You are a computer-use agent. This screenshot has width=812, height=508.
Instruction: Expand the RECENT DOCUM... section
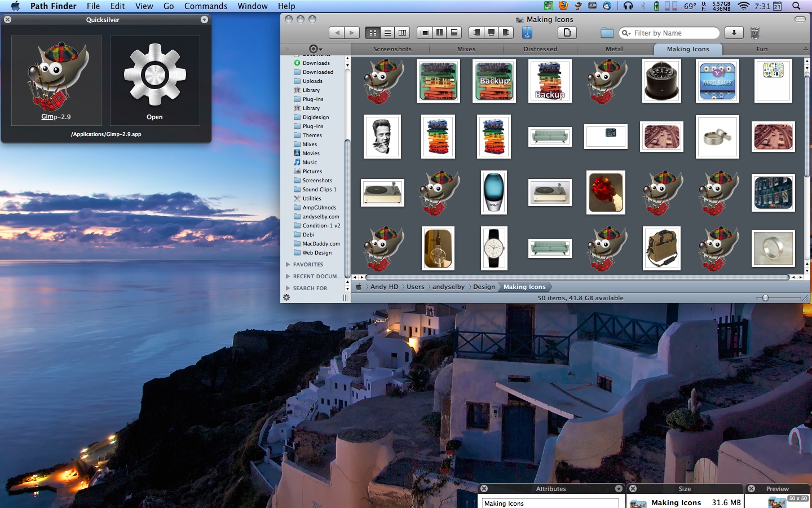tap(288, 276)
